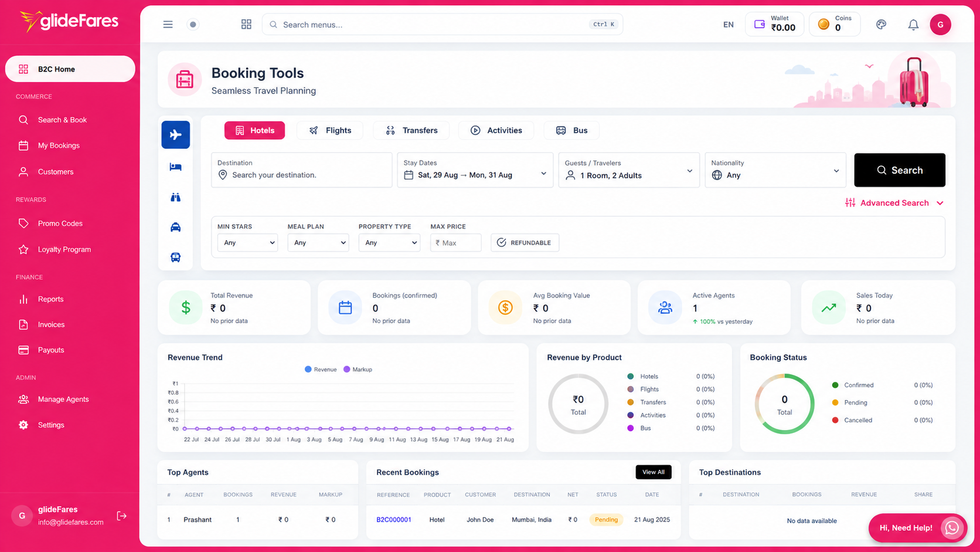Go to B2C Home in sidebar

[70, 69]
